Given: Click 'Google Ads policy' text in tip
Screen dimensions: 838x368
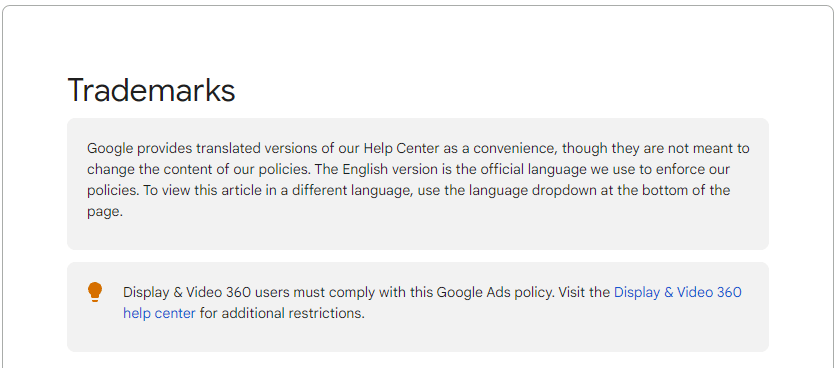Looking at the screenshot, I should (484, 293).
